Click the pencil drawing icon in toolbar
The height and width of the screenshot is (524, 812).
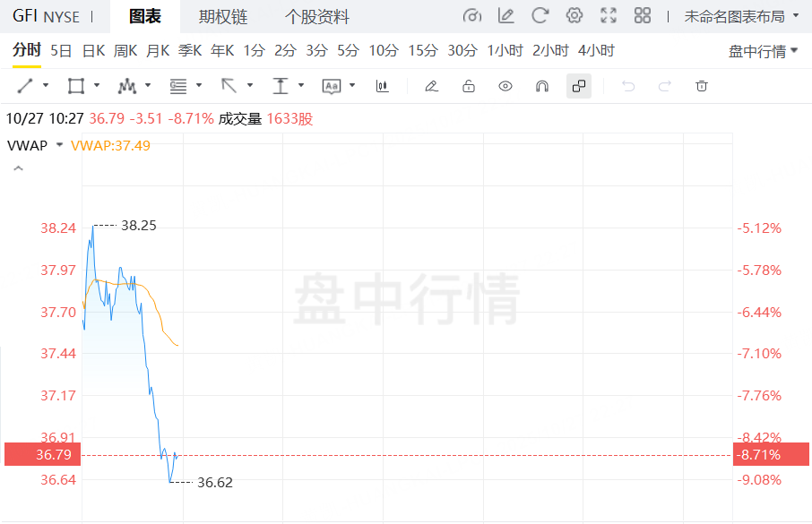431,86
